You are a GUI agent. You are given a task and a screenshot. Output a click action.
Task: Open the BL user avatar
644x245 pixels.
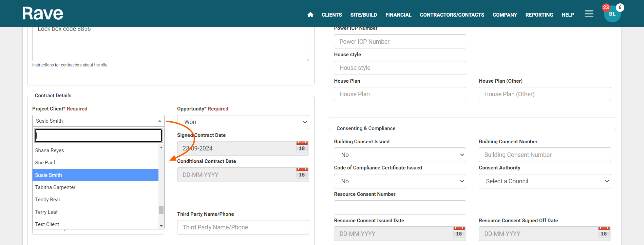tap(612, 14)
